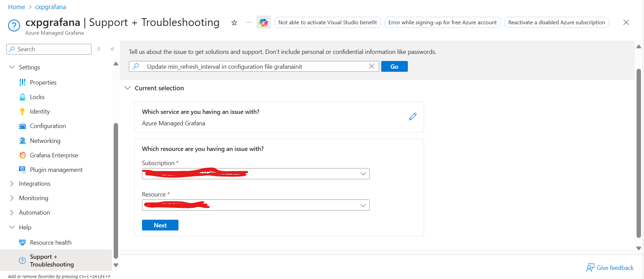This screenshot has width=644, height=279.
Task: Click the Resource health heart icon
Action: (23, 243)
